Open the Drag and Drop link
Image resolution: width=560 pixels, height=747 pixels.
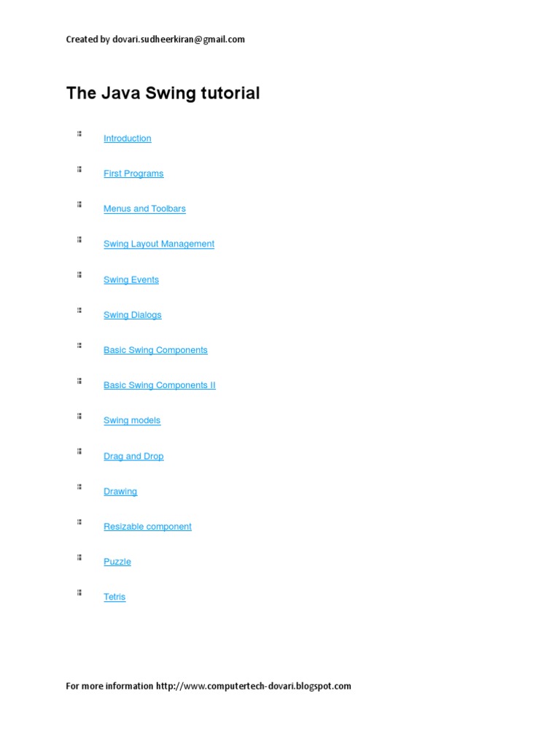(x=133, y=456)
